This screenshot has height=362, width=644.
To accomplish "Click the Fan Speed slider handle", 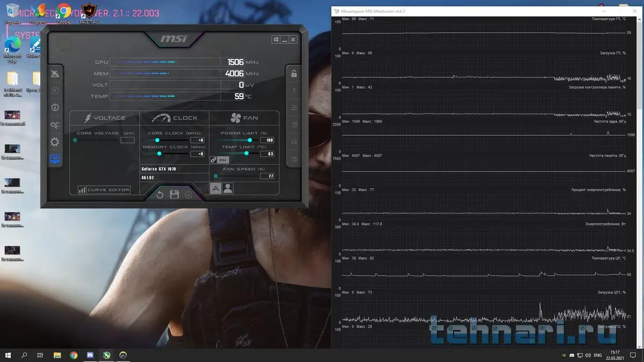I will pyautogui.click(x=216, y=176).
